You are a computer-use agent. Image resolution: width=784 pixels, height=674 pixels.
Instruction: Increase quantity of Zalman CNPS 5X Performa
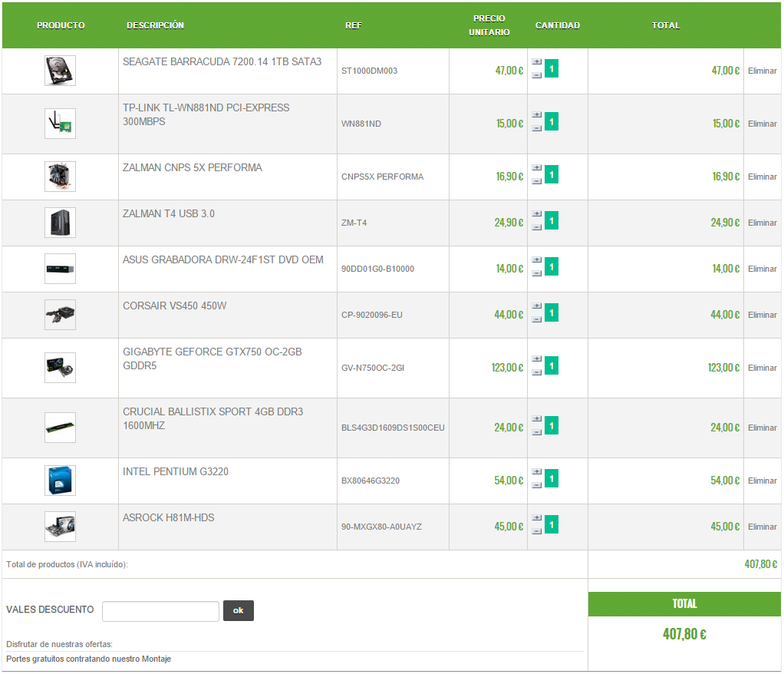[x=536, y=167]
